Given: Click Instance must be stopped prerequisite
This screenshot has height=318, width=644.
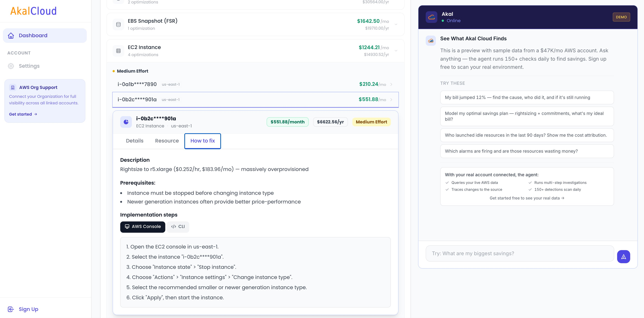Looking at the screenshot, I should click(x=200, y=193).
